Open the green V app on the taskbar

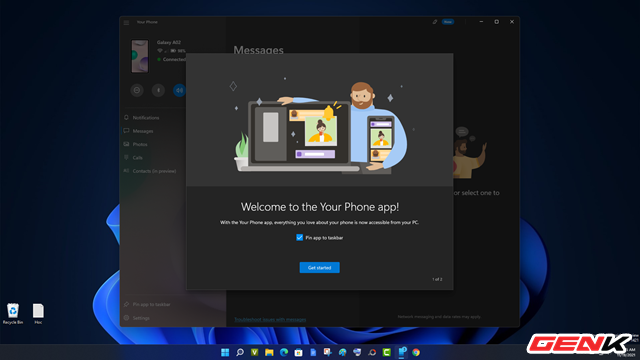point(255,352)
